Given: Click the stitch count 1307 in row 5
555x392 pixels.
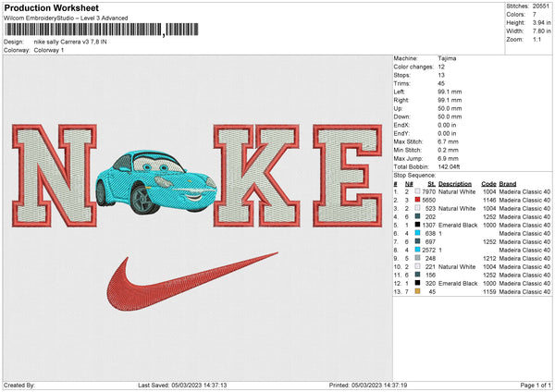Looking at the screenshot, I should (x=429, y=225).
